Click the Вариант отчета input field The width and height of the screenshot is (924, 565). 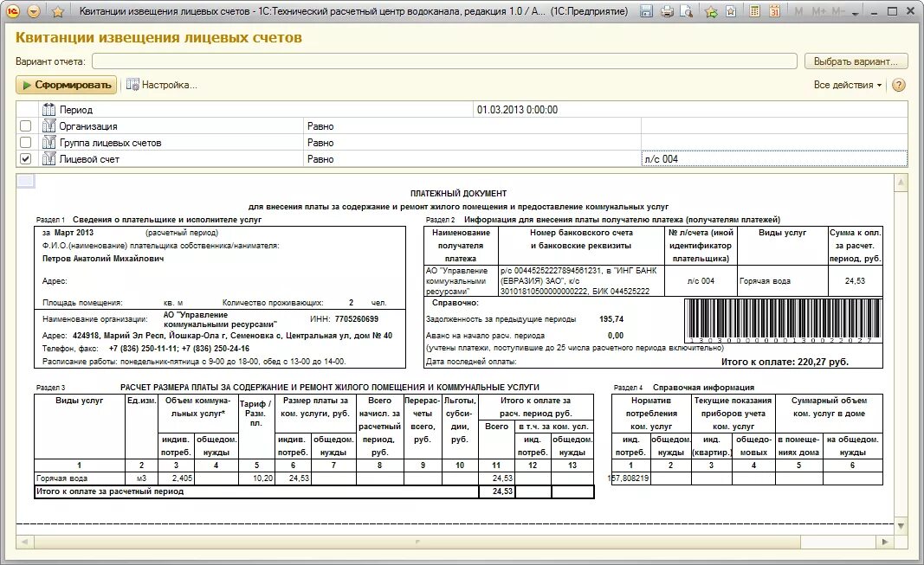click(x=444, y=61)
